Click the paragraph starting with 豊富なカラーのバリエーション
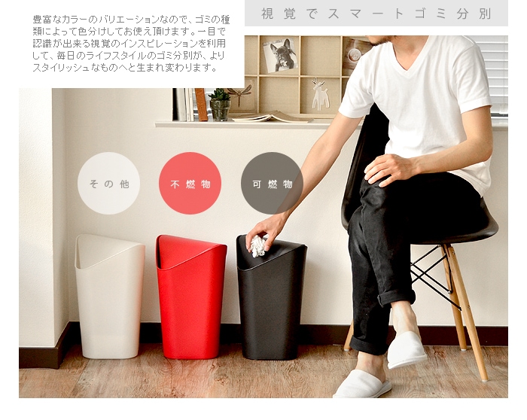Viewport: 527px width, 420px height. [131, 44]
